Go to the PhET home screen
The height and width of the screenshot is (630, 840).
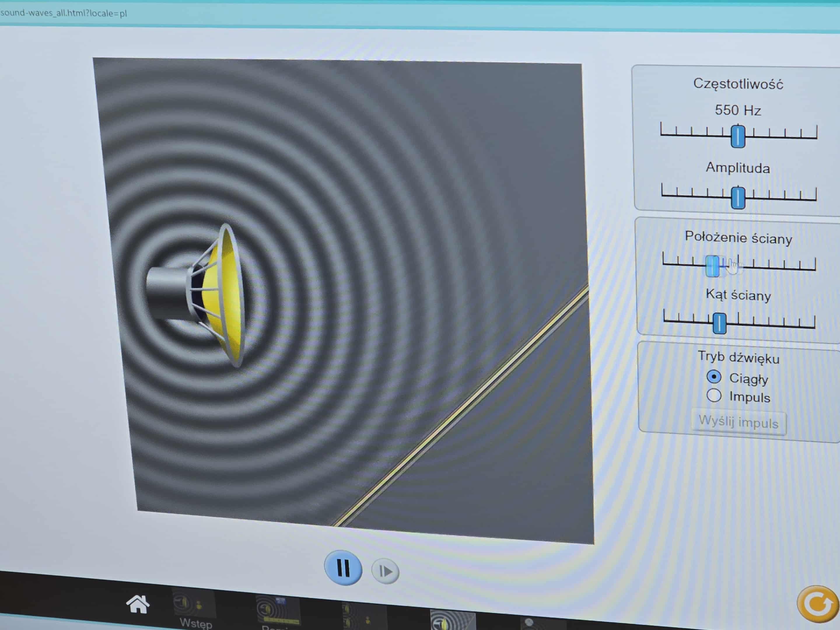(137, 604)
